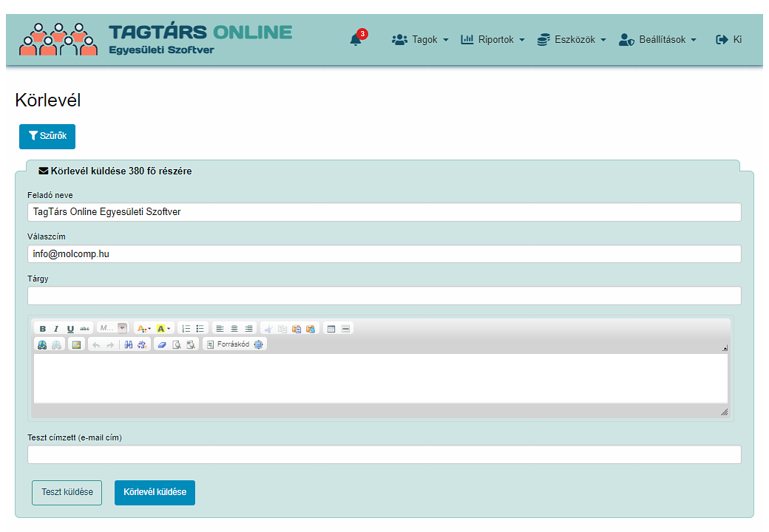
Task: Click the Undo arrow
Action: [x=96, y=345]
